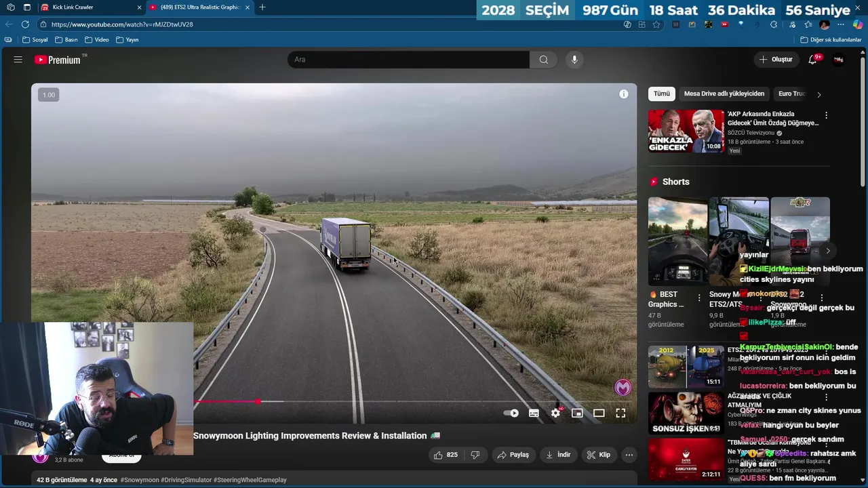Click in the Ara search field
The image size is (868, 488).
(x=408, y=60)
